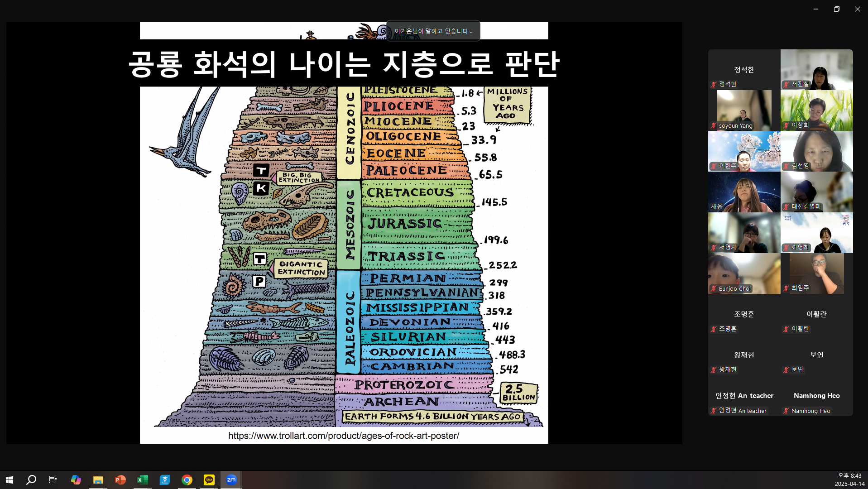Click the TRIASSIC label on the slide
The width and height of the screenshot is (868, 489).
(406, 256)
